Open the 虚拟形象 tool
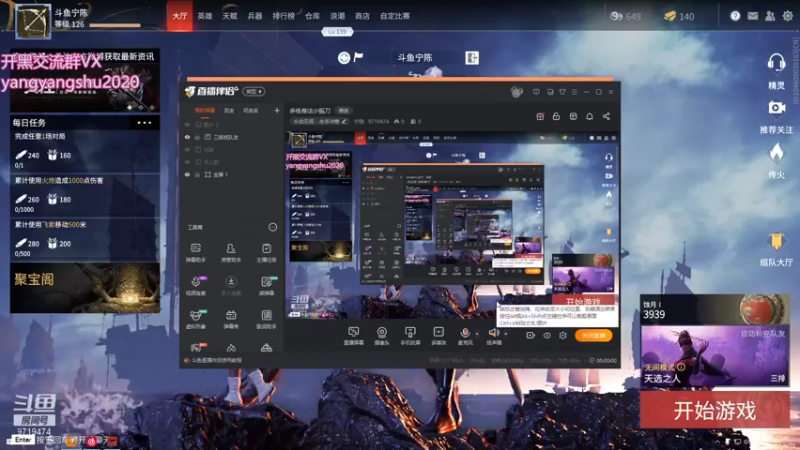The height and width of the screenshot is (450, 800). click(x=195, y=319)
